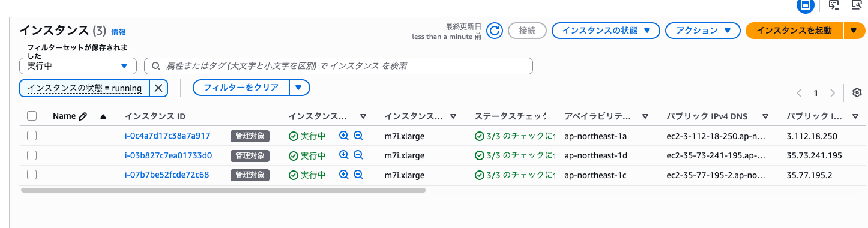Open instance i-03b827c7ea01733d0 details
This screenshot has height=228, width=868.
pyautogui.click(x=169, y=155)
